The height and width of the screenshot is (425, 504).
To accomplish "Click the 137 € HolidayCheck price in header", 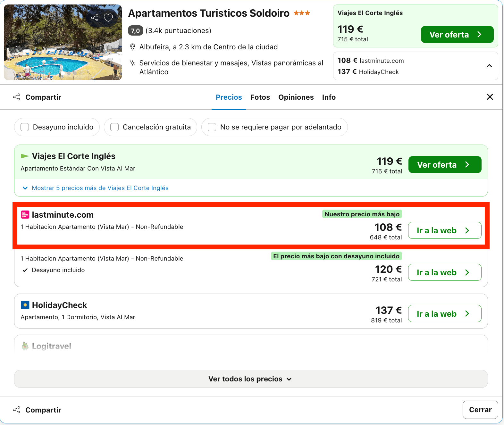I will [x=368, y=72].
